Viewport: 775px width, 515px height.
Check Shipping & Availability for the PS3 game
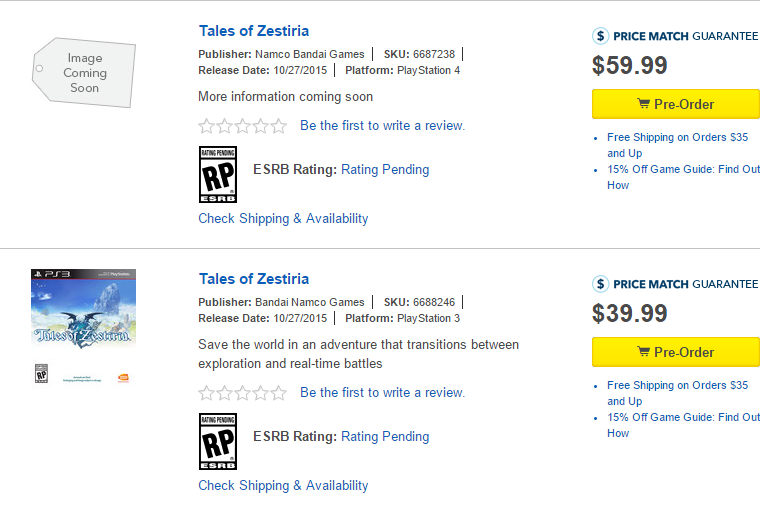tap(283, 485)
